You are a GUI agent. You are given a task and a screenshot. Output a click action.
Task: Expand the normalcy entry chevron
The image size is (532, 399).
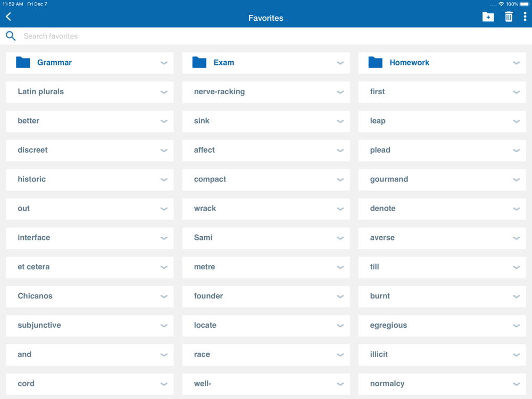517,384
